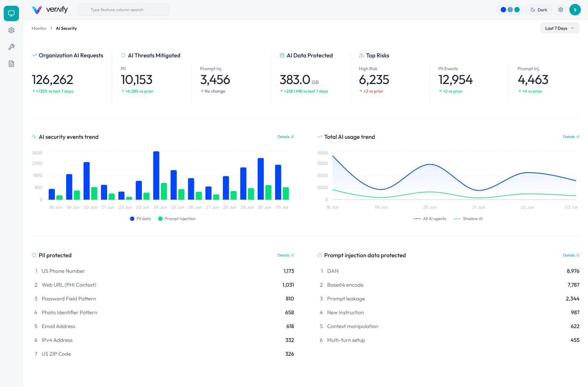Open Details for Prompt injection data protected
Screen dimensions: 588x387
click(x=571, y=255)
